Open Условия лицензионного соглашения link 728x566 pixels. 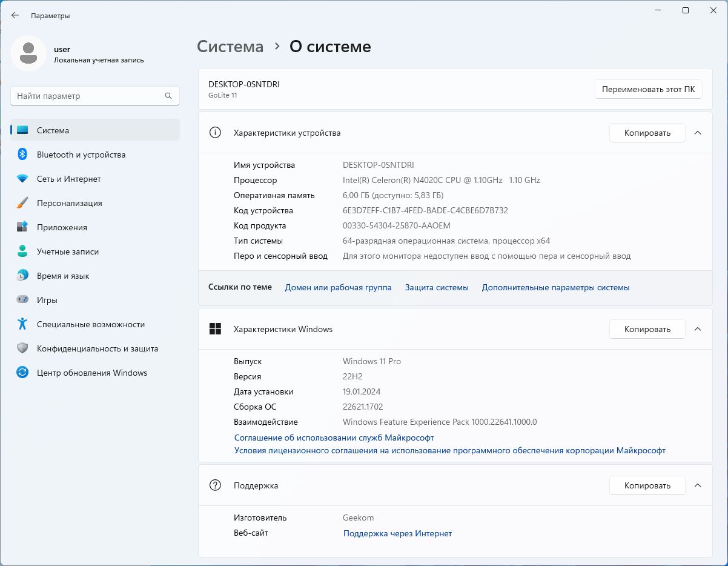click(450, 451)
